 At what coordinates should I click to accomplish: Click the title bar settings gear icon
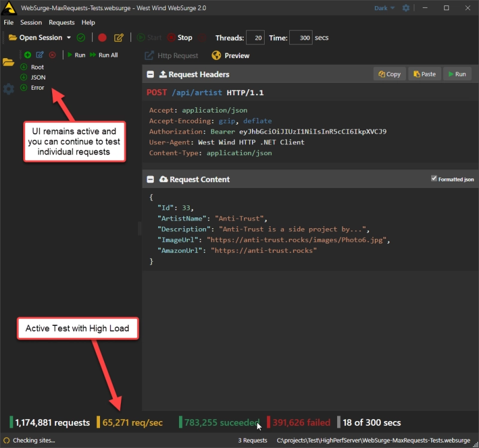click(x=406, y=8)
